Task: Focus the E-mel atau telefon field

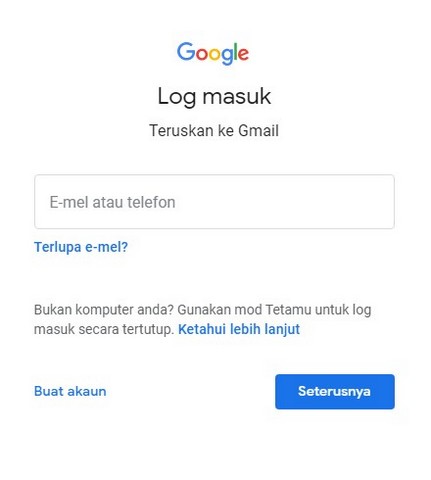Action: click(214, 202)
